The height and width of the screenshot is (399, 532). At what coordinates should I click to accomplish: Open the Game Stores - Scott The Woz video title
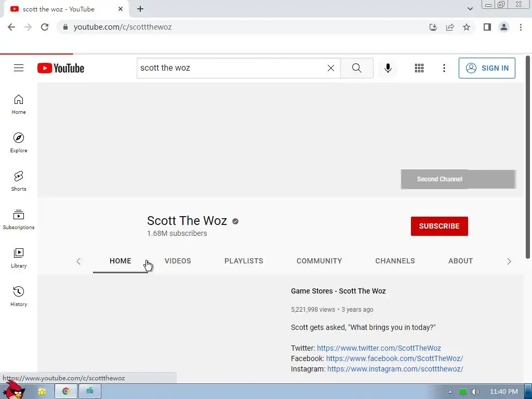coord(338,291)
